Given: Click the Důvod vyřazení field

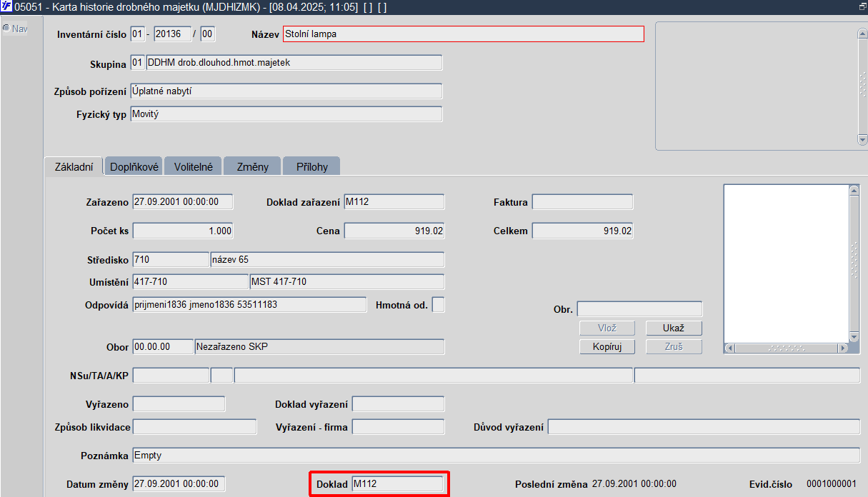Looking at the screenshot, I should coord(704,427).
